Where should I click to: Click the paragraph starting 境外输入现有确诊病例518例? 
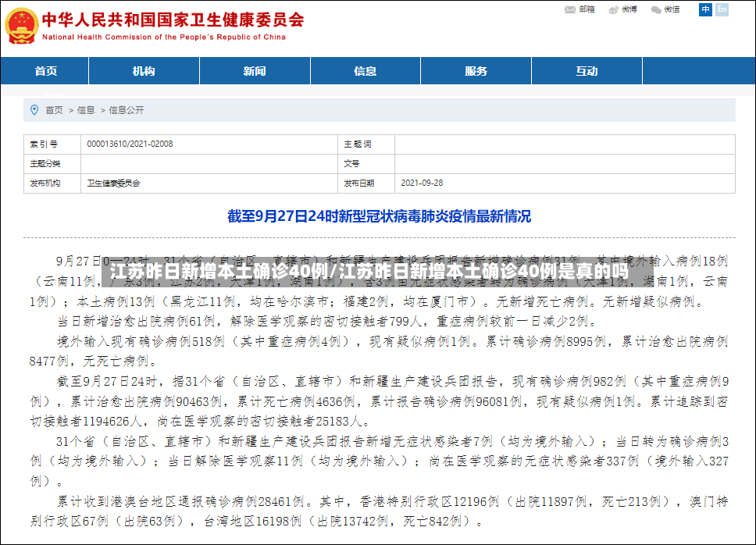pos(379,351)
